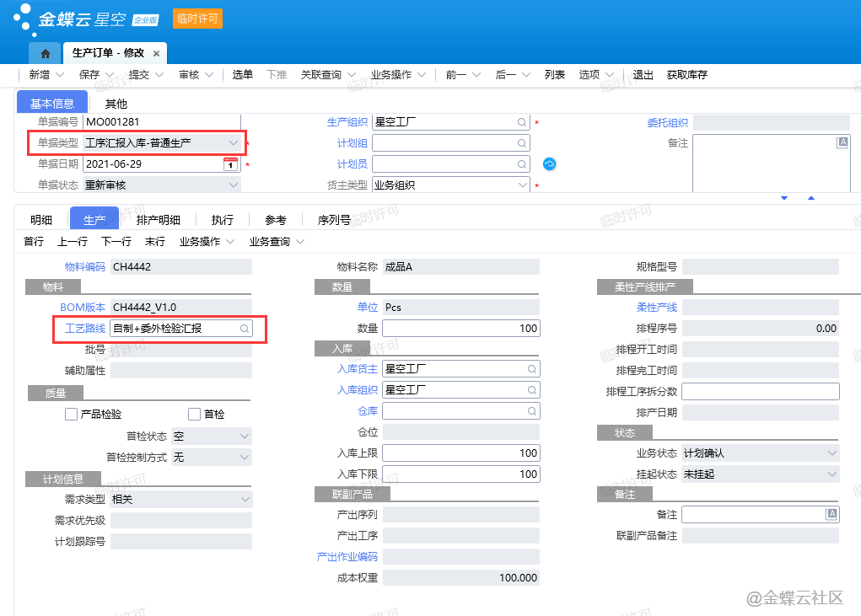This screenshot has width=861, height=616.
Task: Open the 物料编码 link label
Action: pyautogui.click(x=85, y=266)
